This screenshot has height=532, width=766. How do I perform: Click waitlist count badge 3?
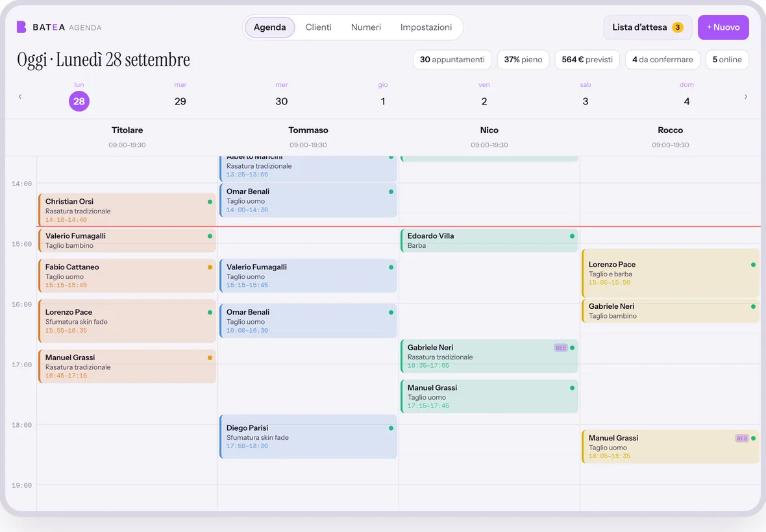click(x=678, y=27)
